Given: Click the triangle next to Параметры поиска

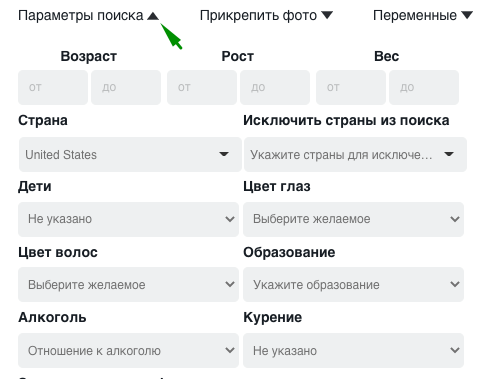Looking at the screenshot, I should pos(153,16).
